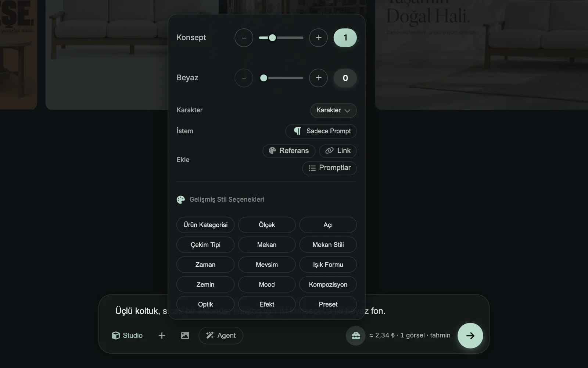Choose the Kompozisyon style option

coord(328,284)
